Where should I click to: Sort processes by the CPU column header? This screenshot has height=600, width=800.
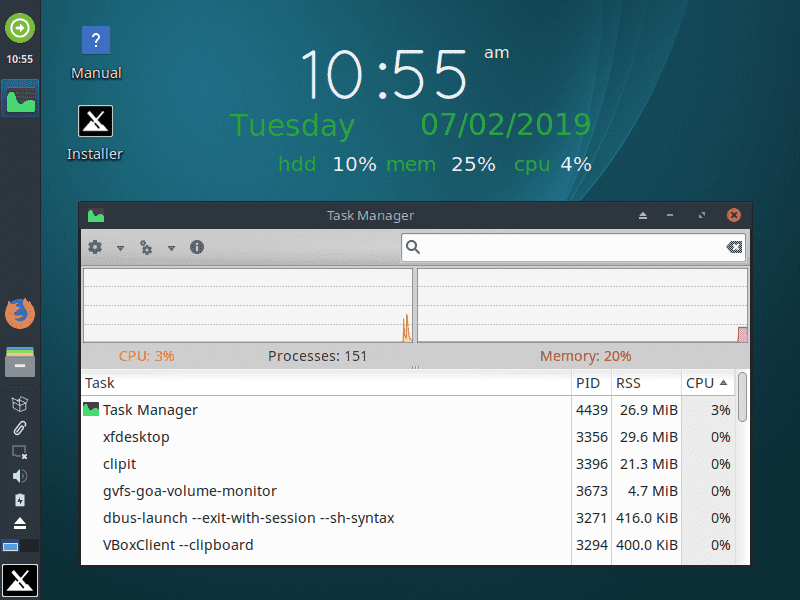pyautogui.click(x=703, y=382)
